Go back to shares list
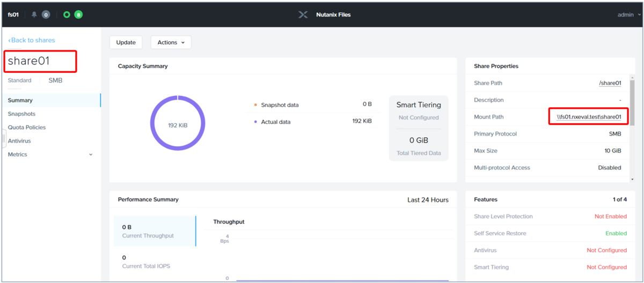The width and height of the screenshot is (644, 283). (32, 40)
